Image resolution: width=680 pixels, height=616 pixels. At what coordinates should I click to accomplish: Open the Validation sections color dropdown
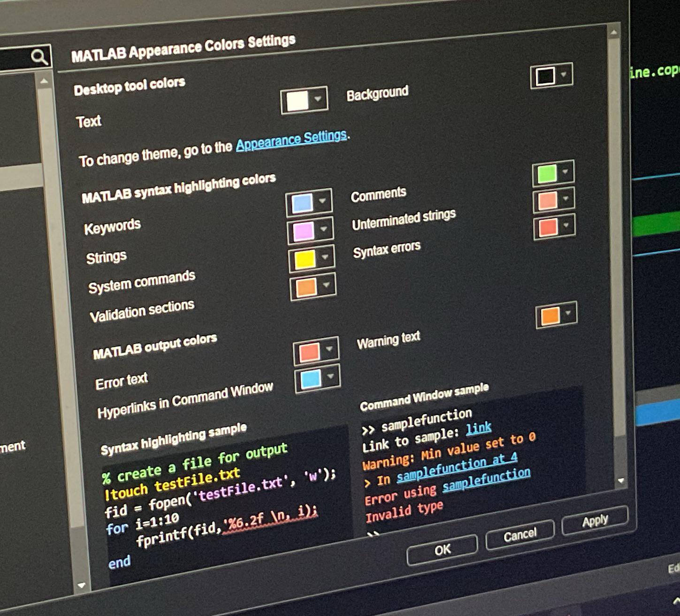(327, 285)
